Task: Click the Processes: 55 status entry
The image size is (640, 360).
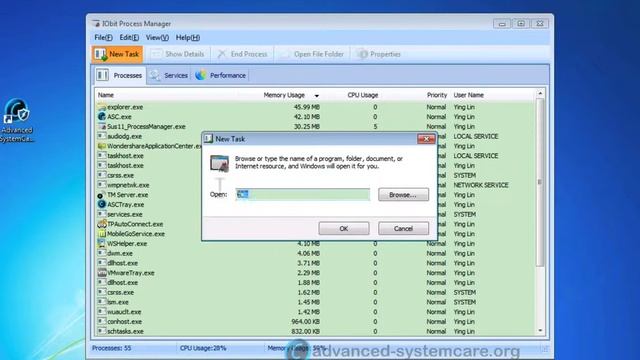Action: point(112,348)
